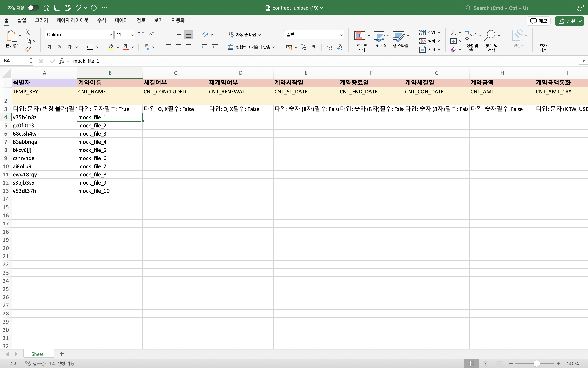The image size is (588, 368).
Task: Toggle the AutoSave switch
Action: 33,8
